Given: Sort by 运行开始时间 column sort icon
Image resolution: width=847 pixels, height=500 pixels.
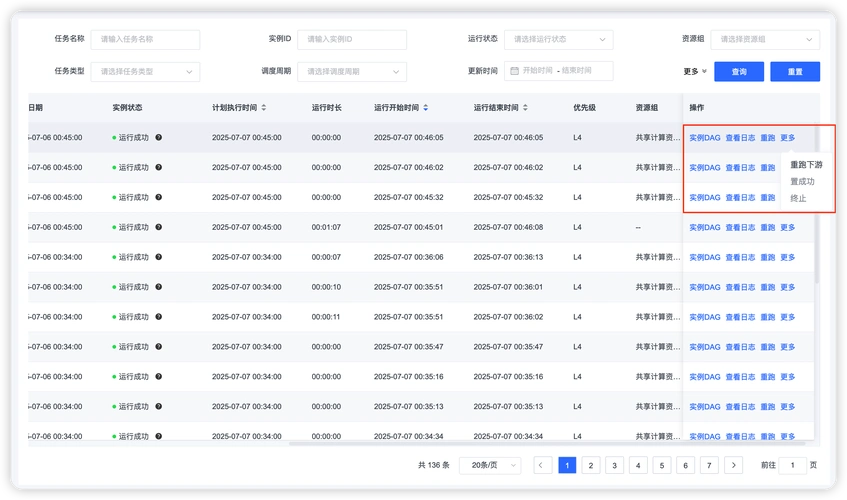Looking at the screenshot, I should pos(426,107).
